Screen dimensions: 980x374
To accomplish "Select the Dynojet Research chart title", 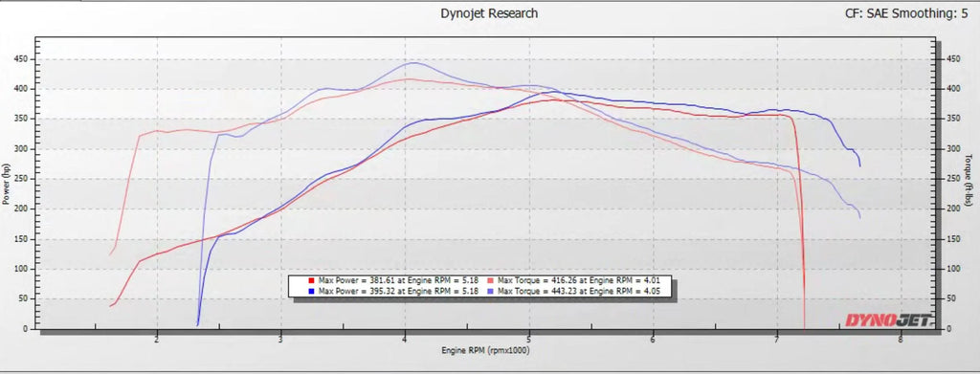I will point(489,13).
